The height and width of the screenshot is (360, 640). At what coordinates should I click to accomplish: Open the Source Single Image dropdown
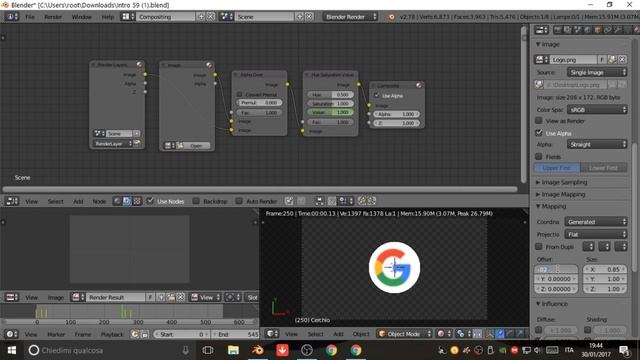pos(597,72)
